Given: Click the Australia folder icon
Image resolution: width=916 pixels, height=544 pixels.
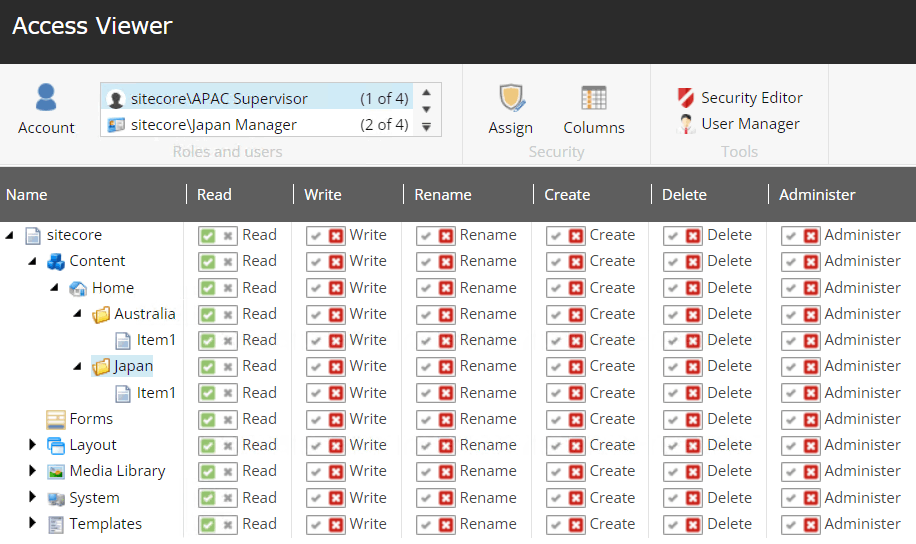Looking at the screenshot, I should pos(100,314).
